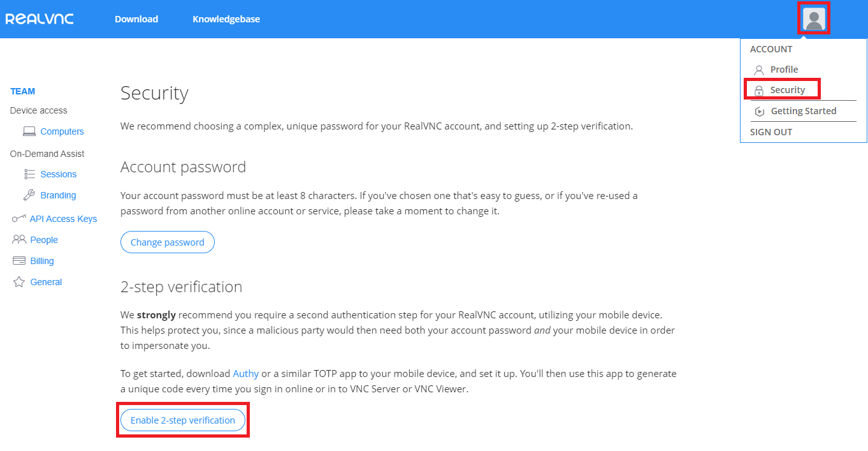Click the Getting Started clock icon
Image resolution: width=868 pixels, height=451 pixels.
[758, 110]
